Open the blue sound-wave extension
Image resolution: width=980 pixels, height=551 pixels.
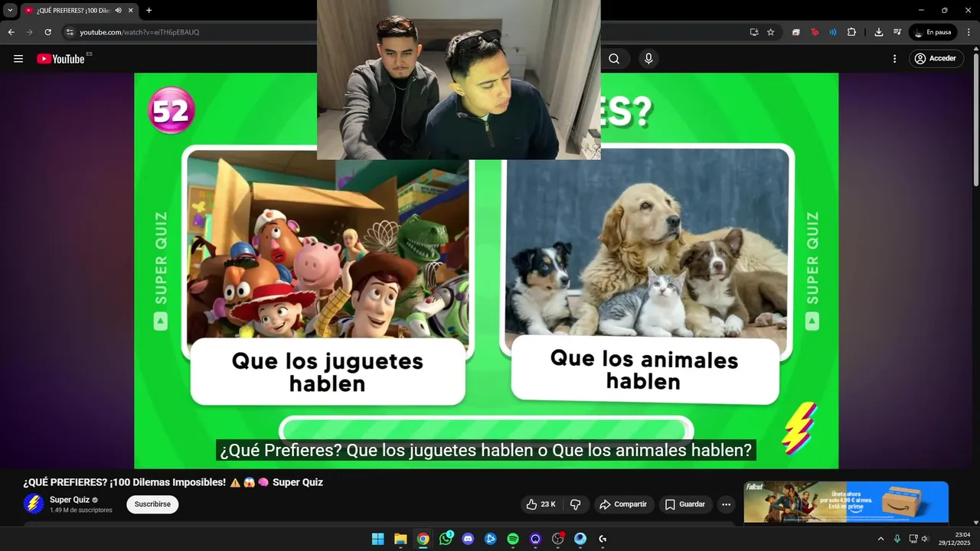pos(833,32)
